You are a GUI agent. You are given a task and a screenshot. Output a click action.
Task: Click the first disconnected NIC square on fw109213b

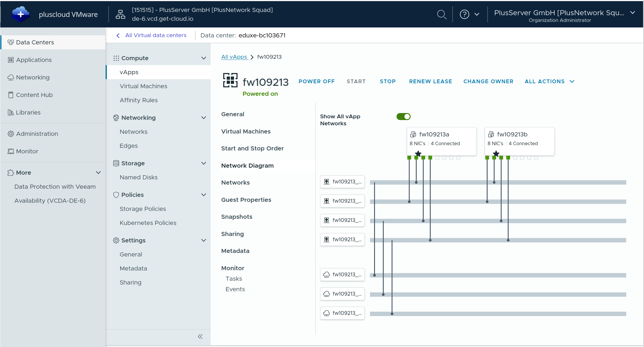pos(515,158)
